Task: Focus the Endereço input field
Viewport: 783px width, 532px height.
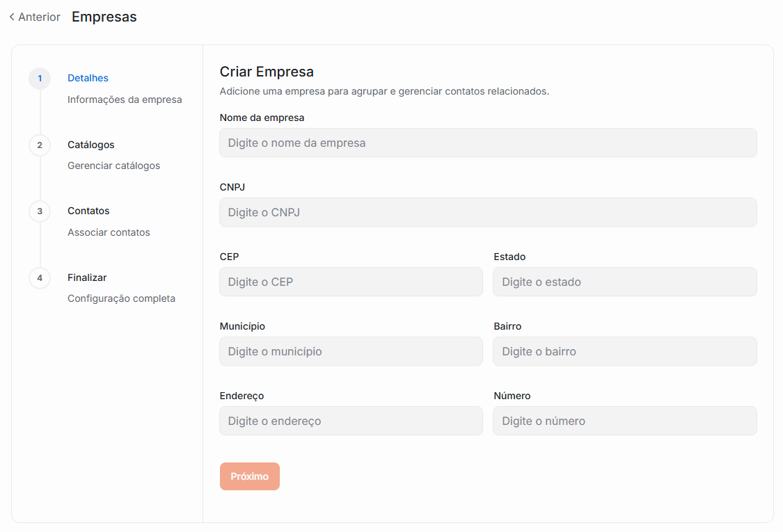Action: pyautogui.click(x=351, y=421)
